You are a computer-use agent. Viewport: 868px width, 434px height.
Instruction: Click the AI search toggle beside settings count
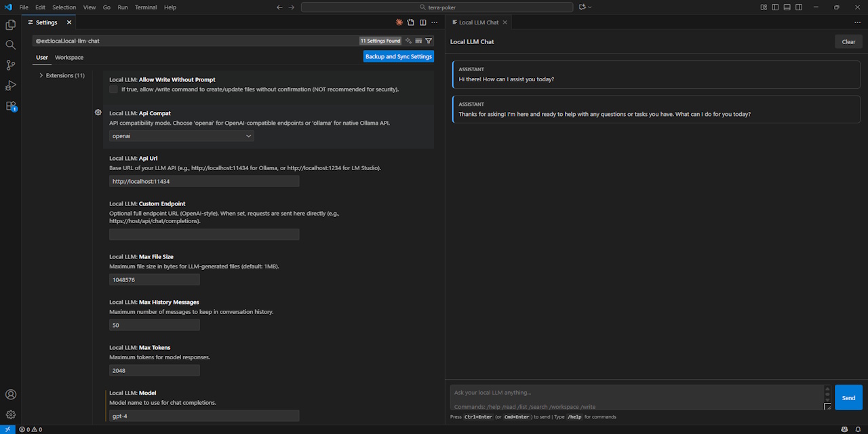pyautogui.click(x=408, y=41)
